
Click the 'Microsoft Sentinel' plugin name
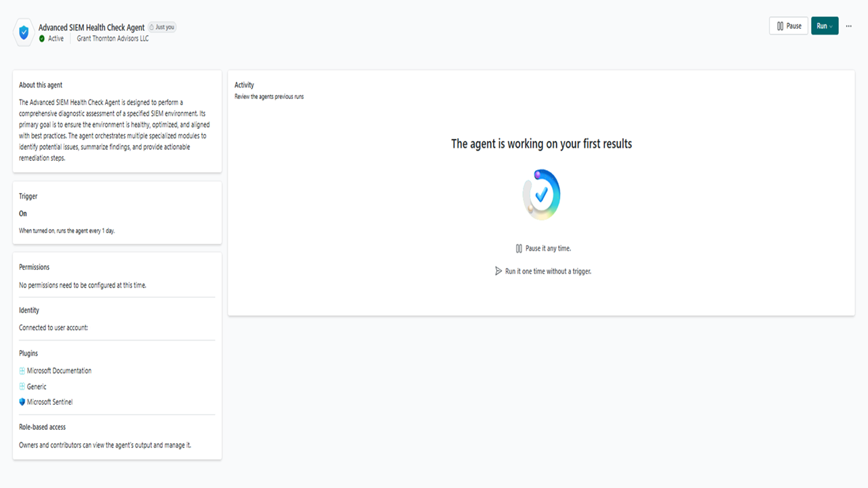(50, 402)
